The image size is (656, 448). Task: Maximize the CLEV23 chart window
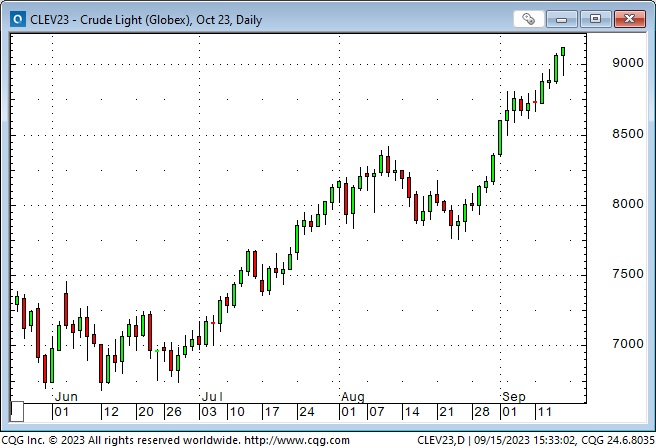(595, 19)
